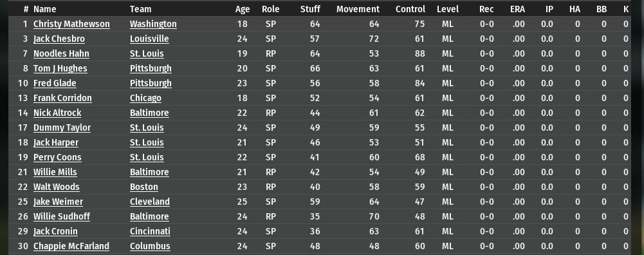Open Noodles Hahn player link
Viewport: 644px width, 255px height.
click(x=61, y=53)
